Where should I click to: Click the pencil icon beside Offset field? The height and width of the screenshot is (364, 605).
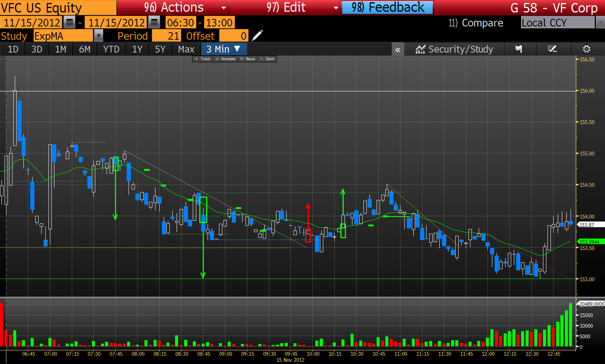pos(257,36)
